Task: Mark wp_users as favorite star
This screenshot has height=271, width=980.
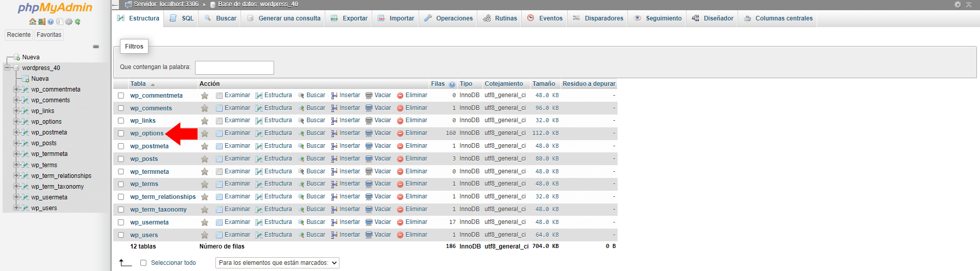Action: tap(205, 235)
